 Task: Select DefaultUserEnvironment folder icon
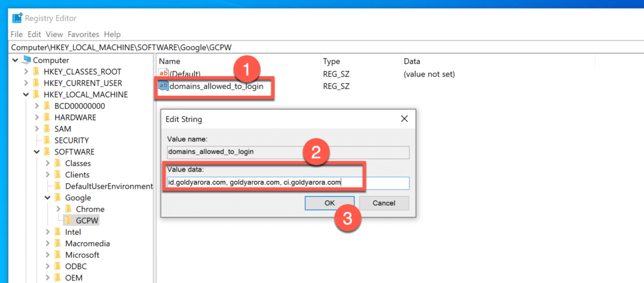click(58, 186)
